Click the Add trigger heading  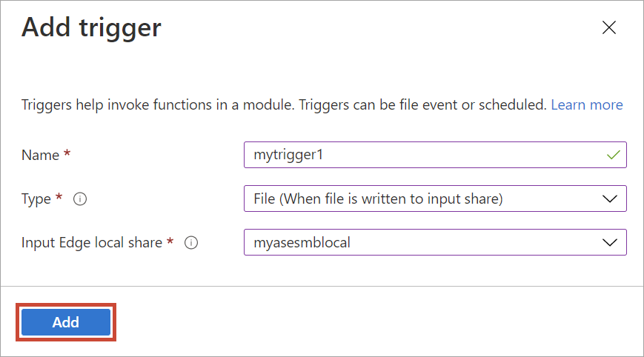click(91, 28)
